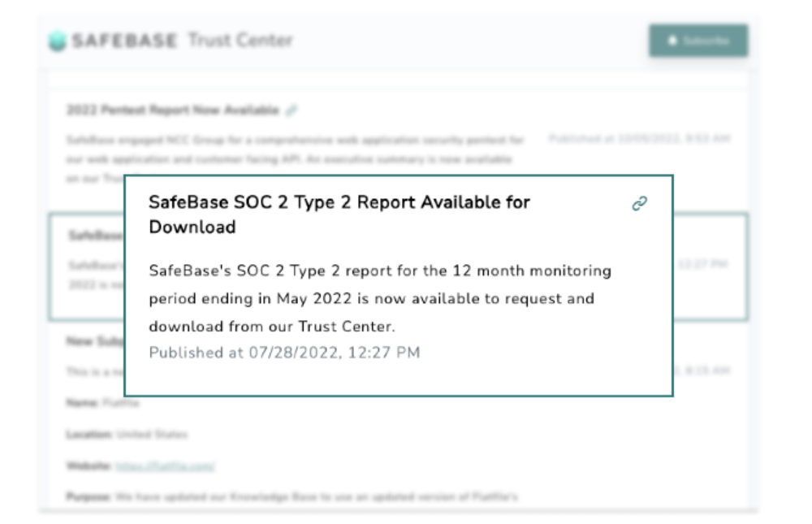
Task: Click the SOC 2 Type 2 Report popup title
Action: pyautogui.click(x=339, y=214)
